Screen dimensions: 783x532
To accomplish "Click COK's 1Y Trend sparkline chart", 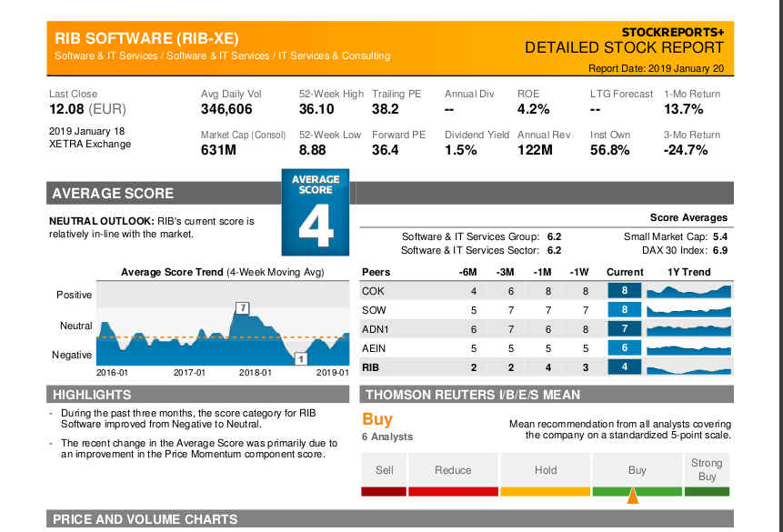I will pos(688,290).
